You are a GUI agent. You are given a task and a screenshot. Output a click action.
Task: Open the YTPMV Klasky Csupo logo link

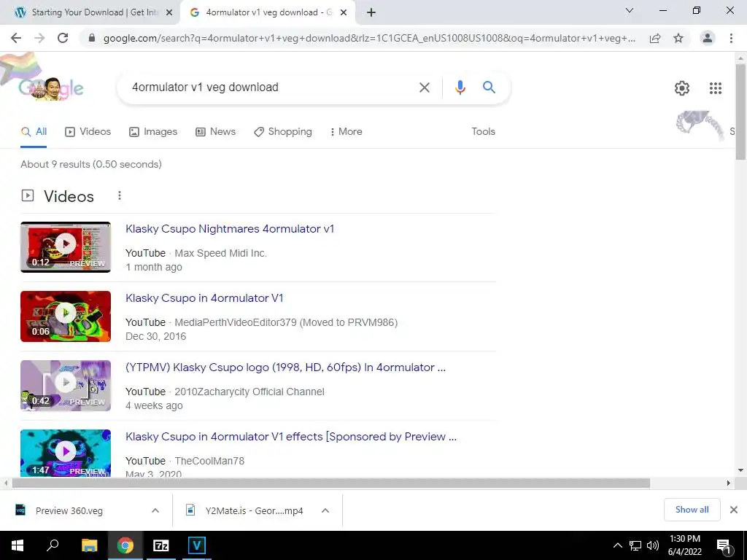[x=285, y=367]
